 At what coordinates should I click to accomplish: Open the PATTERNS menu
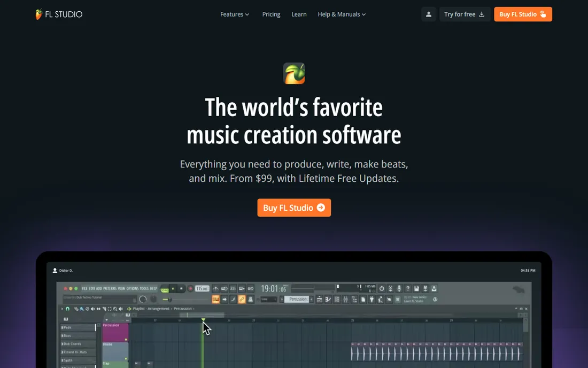(x=110, y=288)
